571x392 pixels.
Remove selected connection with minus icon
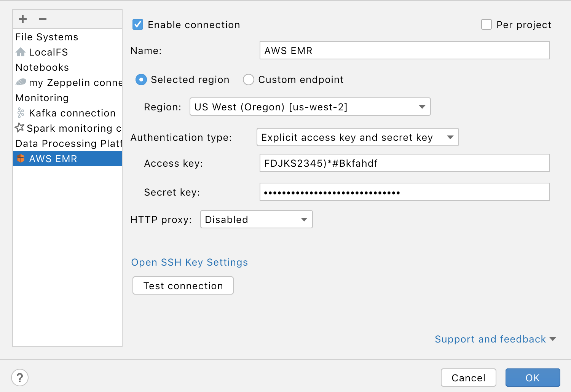point(43,19)
